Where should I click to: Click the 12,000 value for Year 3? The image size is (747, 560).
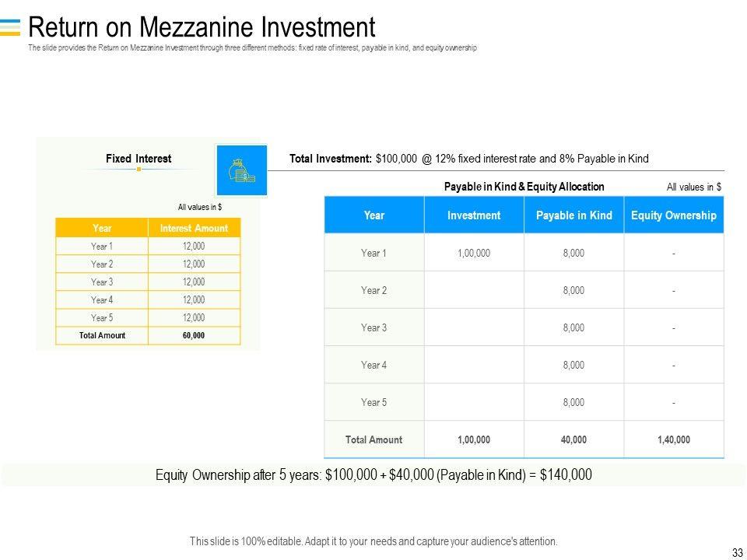pos(194,282)
